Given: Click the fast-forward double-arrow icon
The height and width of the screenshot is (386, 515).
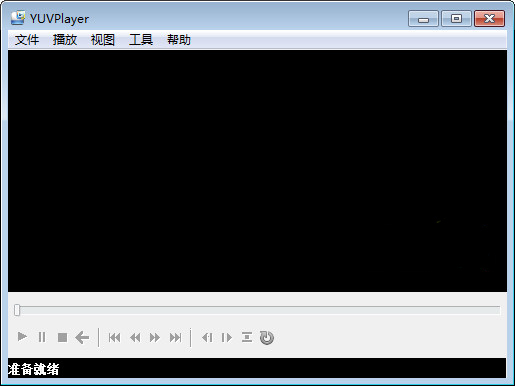Looking at the screenshot, I should click(x=155, y=338).
